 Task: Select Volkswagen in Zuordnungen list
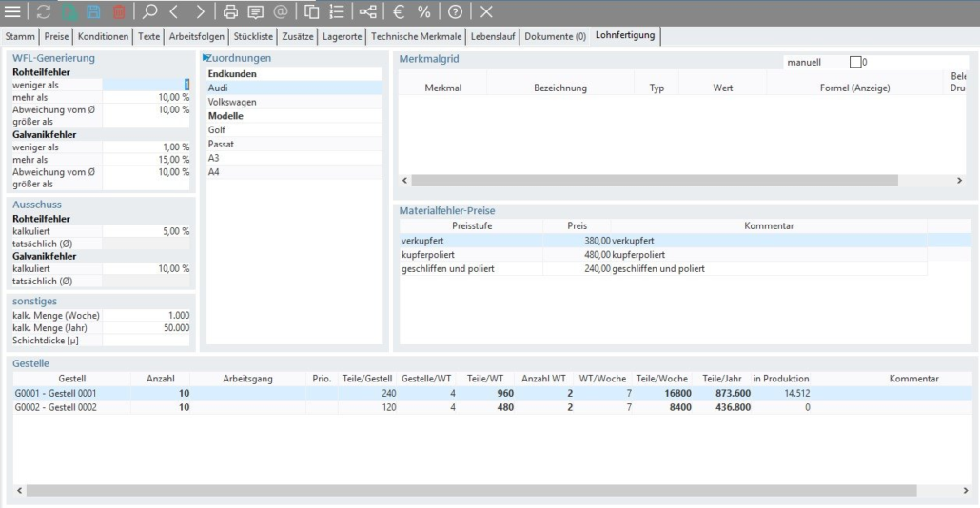coord(232,102)
